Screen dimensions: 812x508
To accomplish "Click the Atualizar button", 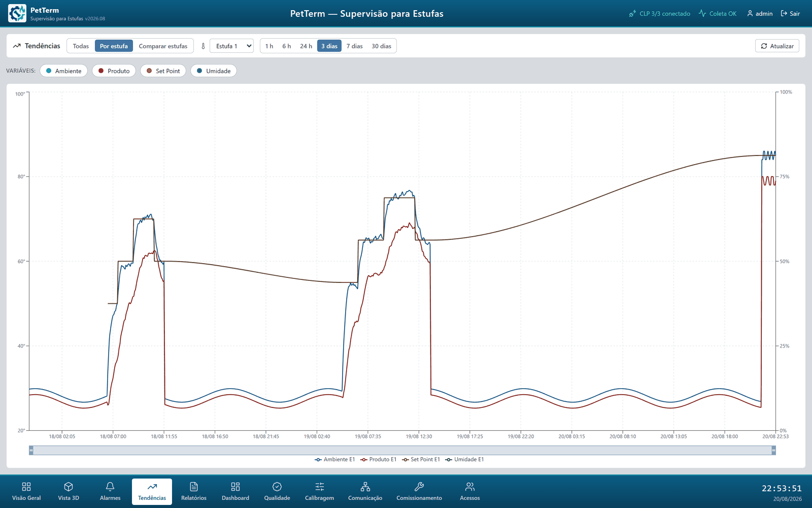I will pyautogui.click(x=777, y=46).
